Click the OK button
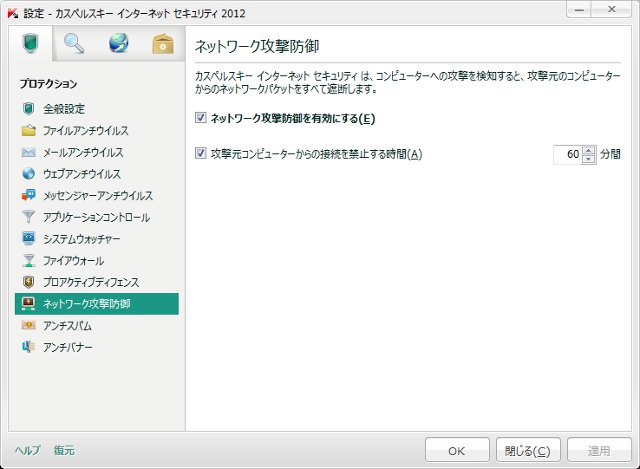Screen dimensions: 640x469 click(x=457, y=450)
